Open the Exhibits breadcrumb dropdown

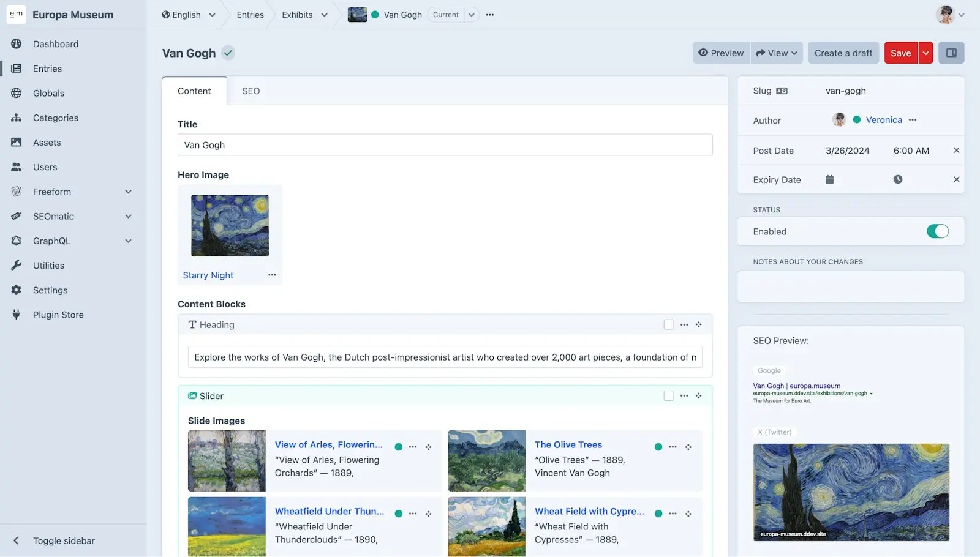pos(325,15)
